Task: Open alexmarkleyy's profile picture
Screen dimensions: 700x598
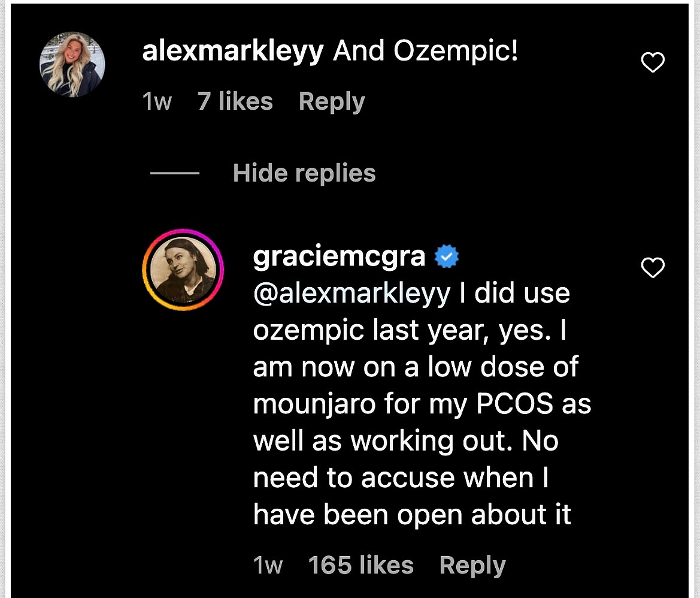Action: (x=72, y=64)
